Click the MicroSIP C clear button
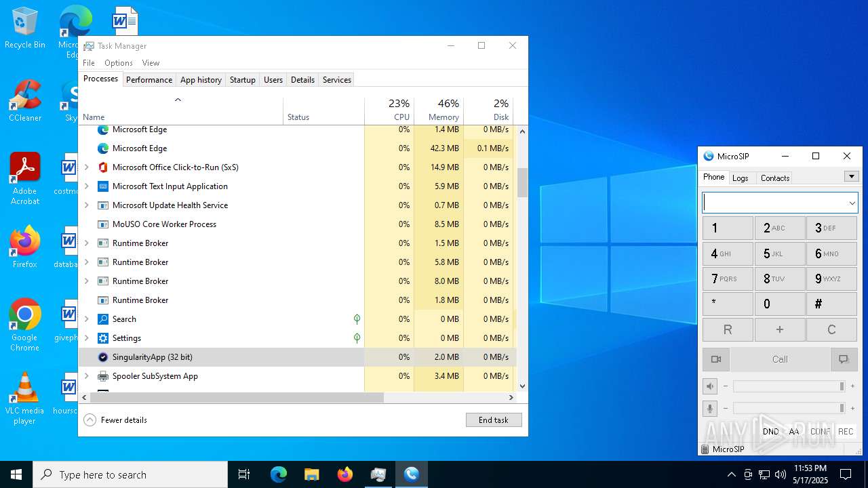Viewport: 868px width, 488px height. (831, 330)
